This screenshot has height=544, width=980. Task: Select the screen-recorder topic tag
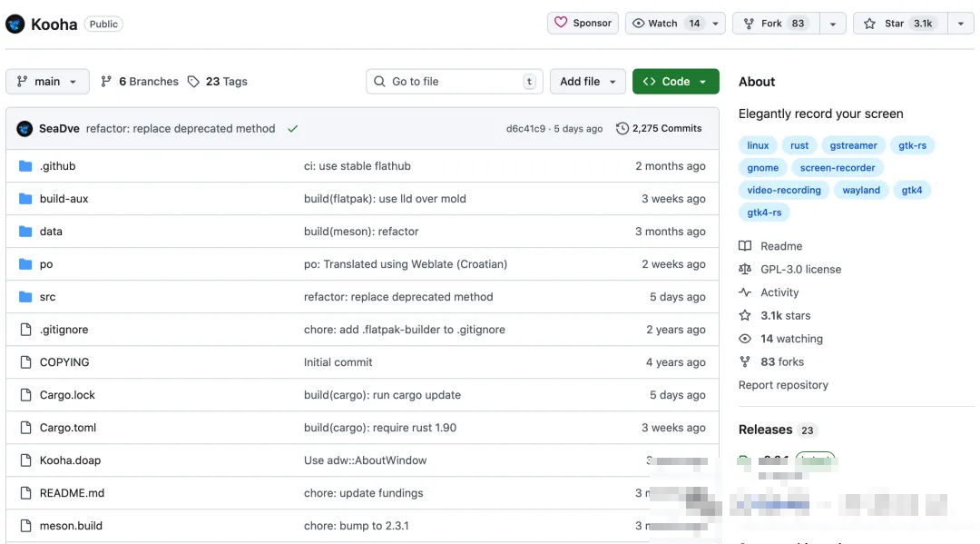(838, 168)
